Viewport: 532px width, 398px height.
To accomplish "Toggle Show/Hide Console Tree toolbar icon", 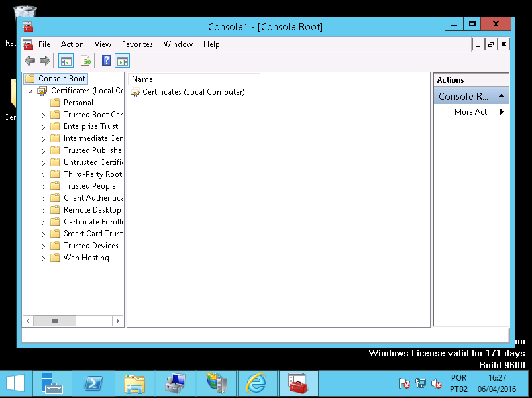I will point(66,61).
